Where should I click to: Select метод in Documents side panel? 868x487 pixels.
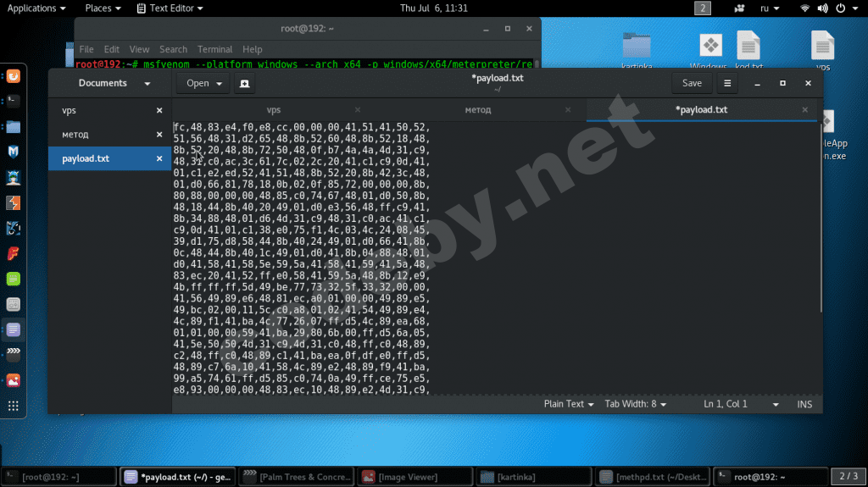(x=109, y=135)
